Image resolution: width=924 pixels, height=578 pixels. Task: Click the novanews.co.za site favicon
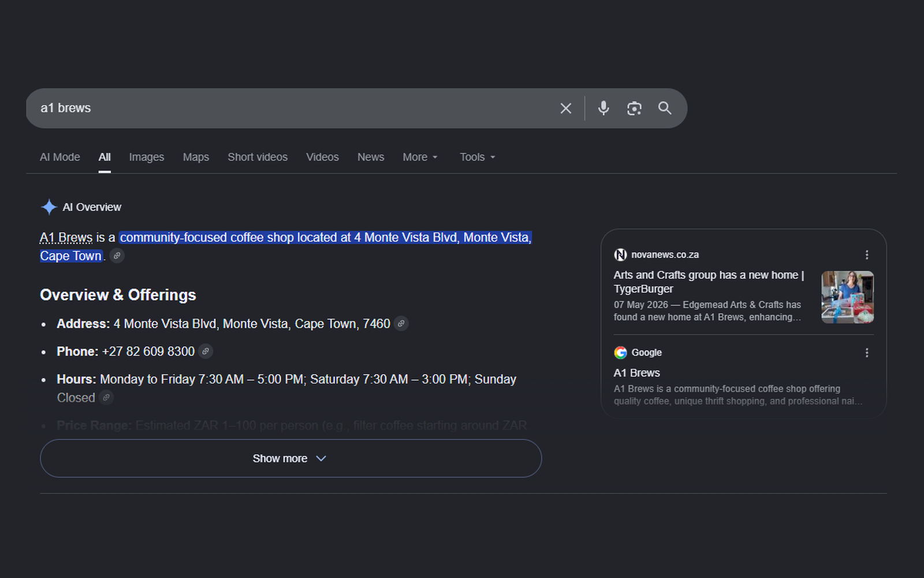pyautogui.click(x=620, y=255)
